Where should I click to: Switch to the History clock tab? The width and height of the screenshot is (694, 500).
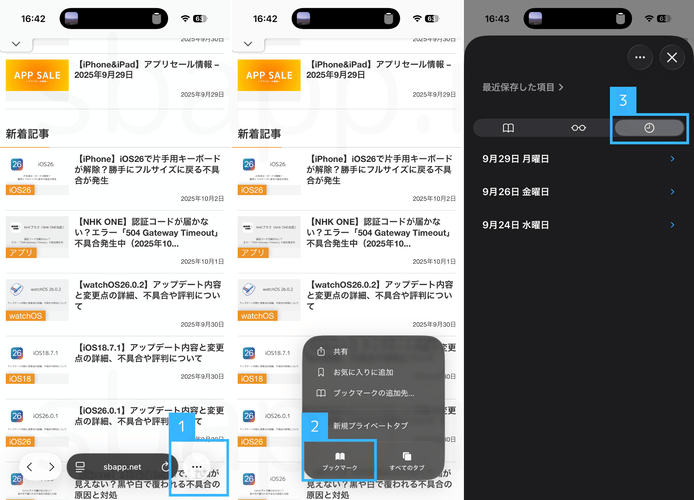649,128
